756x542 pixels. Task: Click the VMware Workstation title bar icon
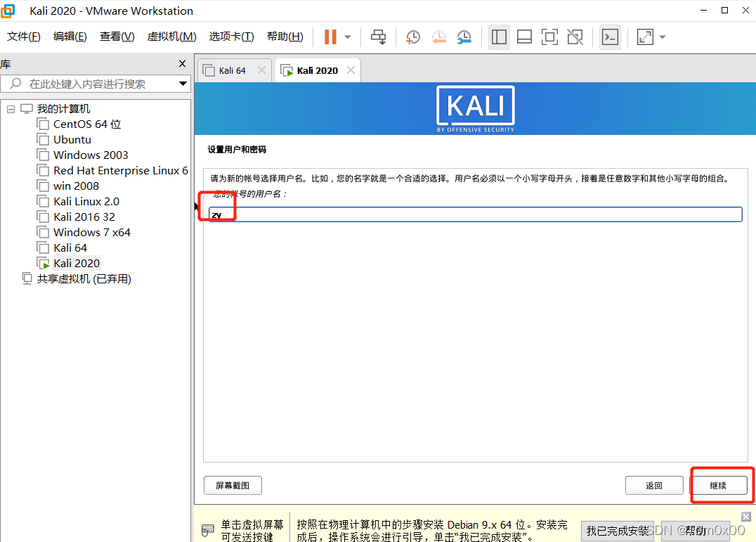8,11
